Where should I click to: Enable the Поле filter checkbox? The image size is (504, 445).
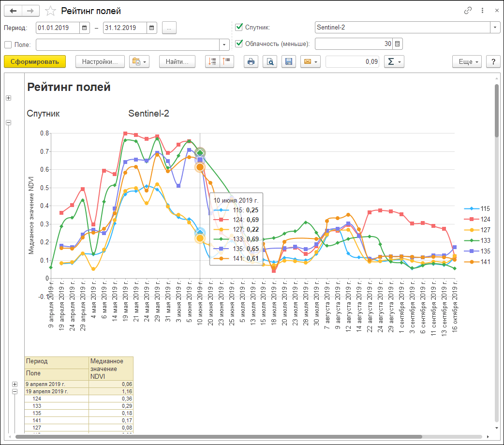[x=8, y=45]
